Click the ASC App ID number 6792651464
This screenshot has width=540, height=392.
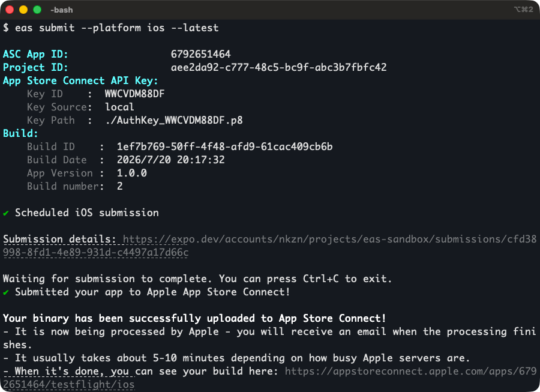[x=201, y=54]
